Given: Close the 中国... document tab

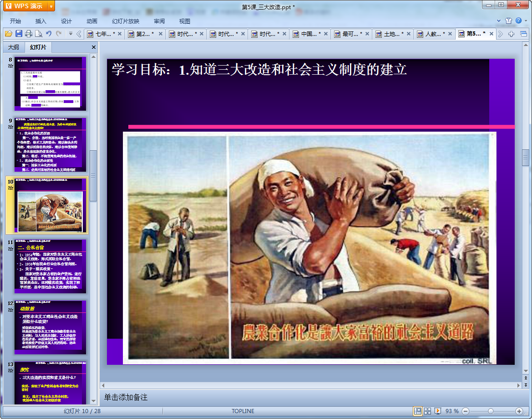Looking at the screenshot, I should [326, 34].
